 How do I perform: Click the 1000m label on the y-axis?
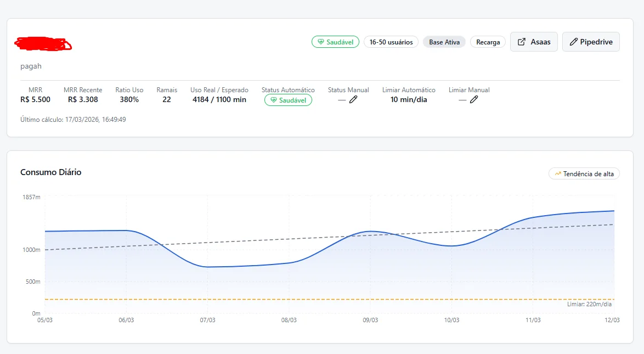click(x=32, y=250)
